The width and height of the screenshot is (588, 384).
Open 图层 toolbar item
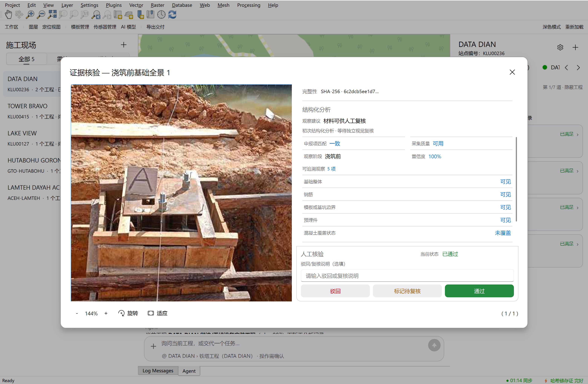[33, 27]
